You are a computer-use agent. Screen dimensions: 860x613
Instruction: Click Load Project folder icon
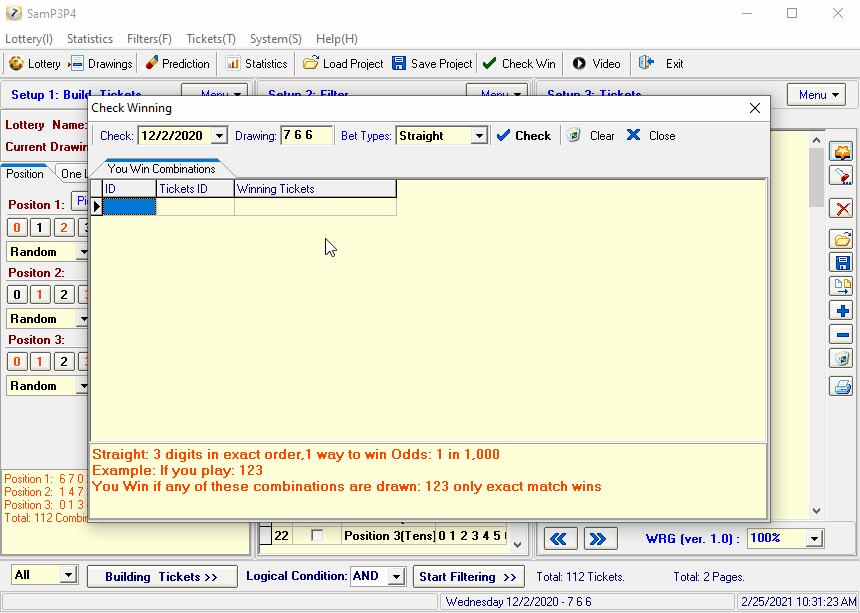[310, 64]
